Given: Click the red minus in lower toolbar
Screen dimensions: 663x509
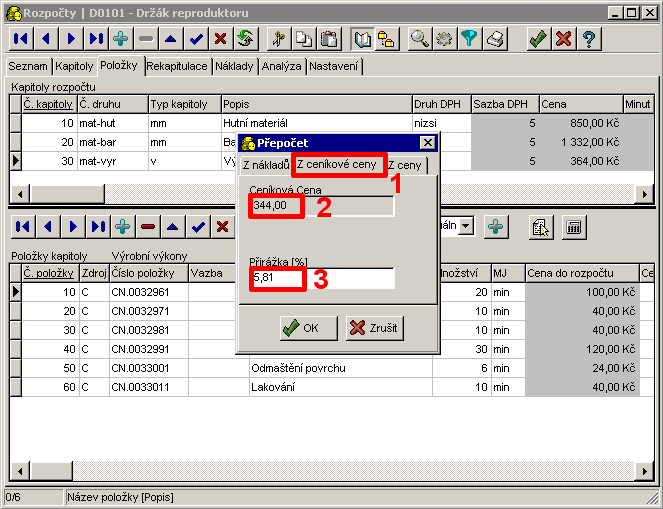Looking at the screenshot, I should tap(148, 227).
